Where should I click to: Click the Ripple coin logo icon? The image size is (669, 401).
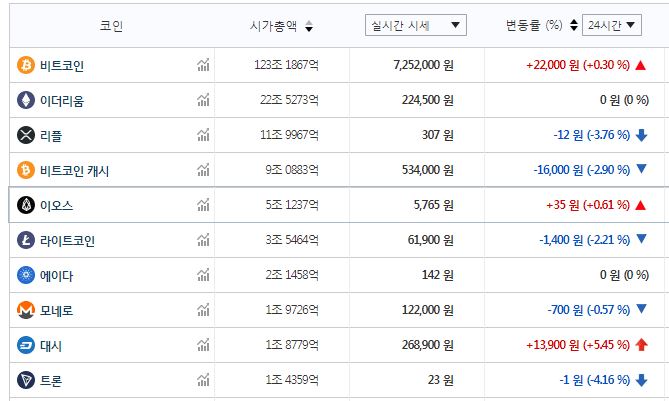pyautogui.click(x=25, y=135)
